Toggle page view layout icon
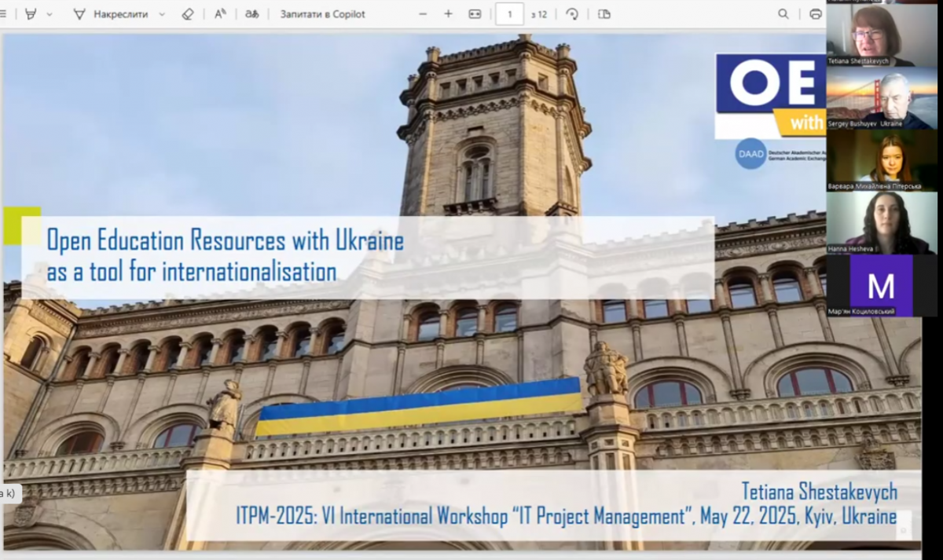This screenshot has width=943, height=560. 604,14
